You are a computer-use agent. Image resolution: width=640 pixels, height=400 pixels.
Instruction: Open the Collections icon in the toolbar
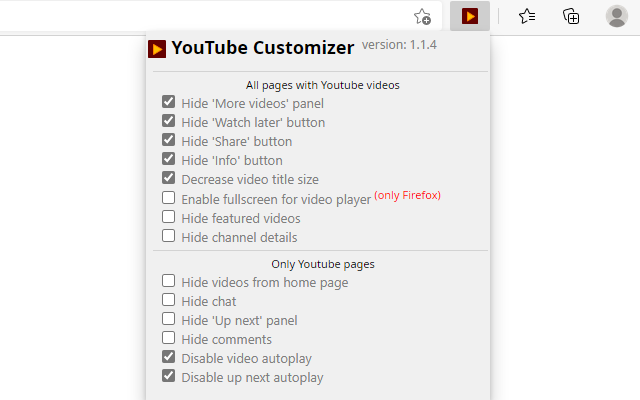coord(571,16)
